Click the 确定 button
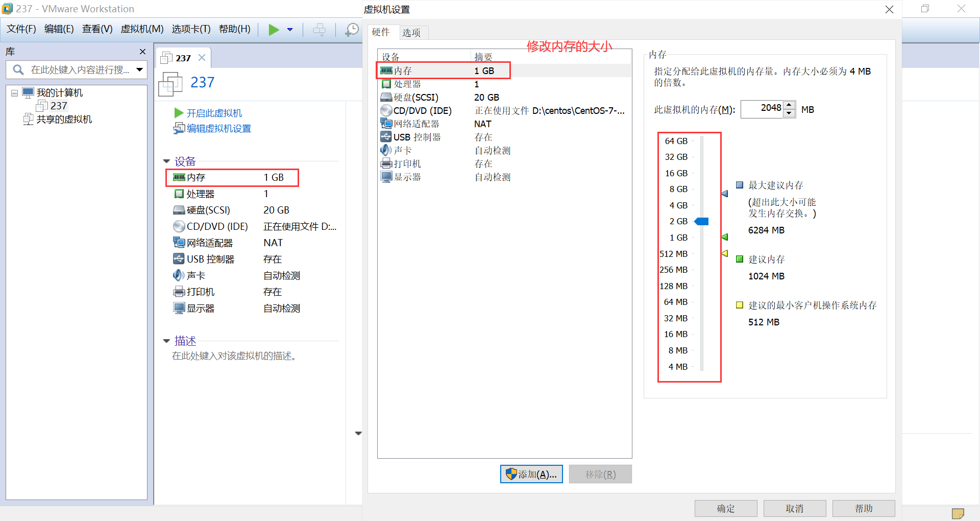 pyautogui.click(x=726, y=508)
